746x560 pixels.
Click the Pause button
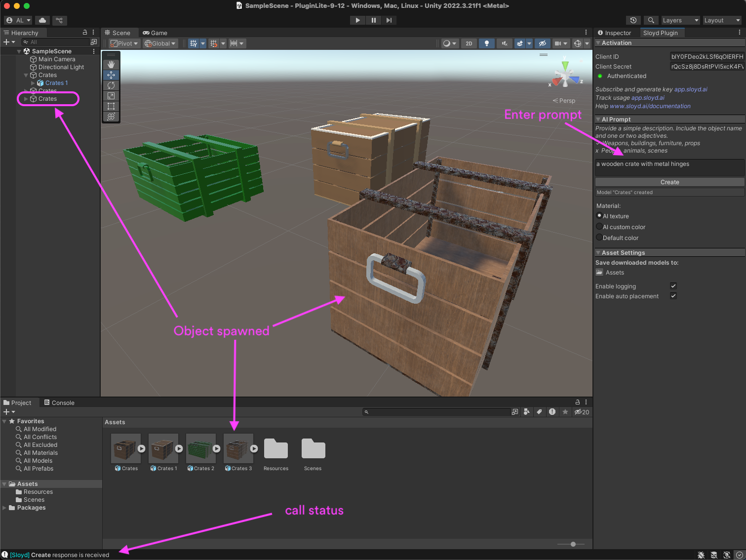pyautogui.click(x=373, y=20)
